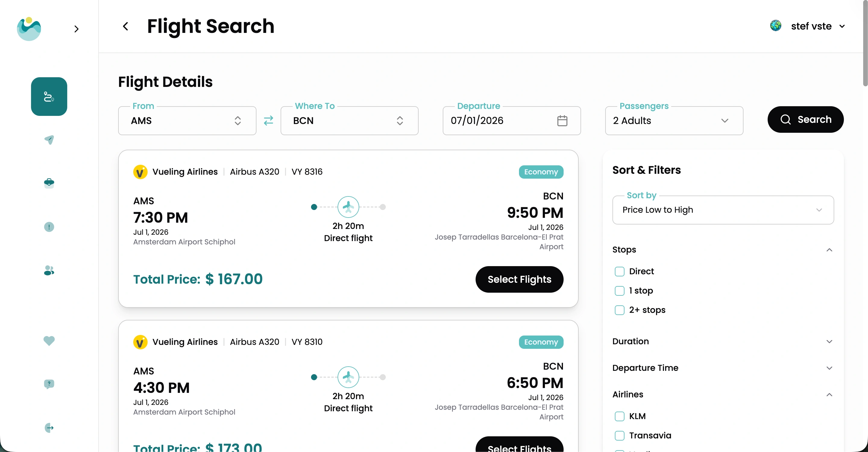Go back using the left arrow
The height and width of the screenshot is (452, 868).
(125, 26)
